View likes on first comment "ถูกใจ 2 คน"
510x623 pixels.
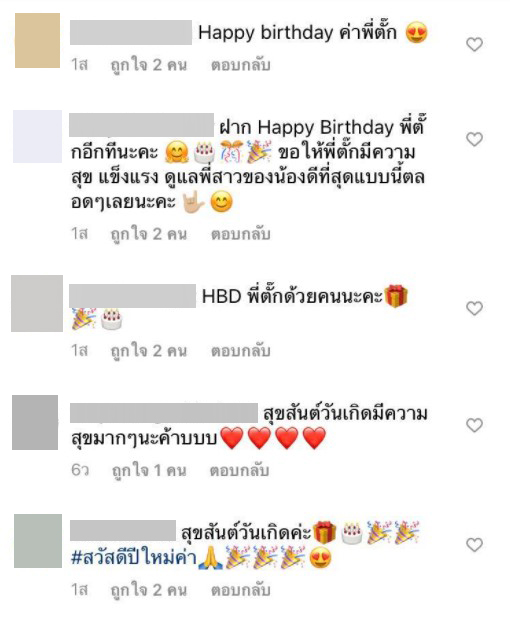[149, 65]
